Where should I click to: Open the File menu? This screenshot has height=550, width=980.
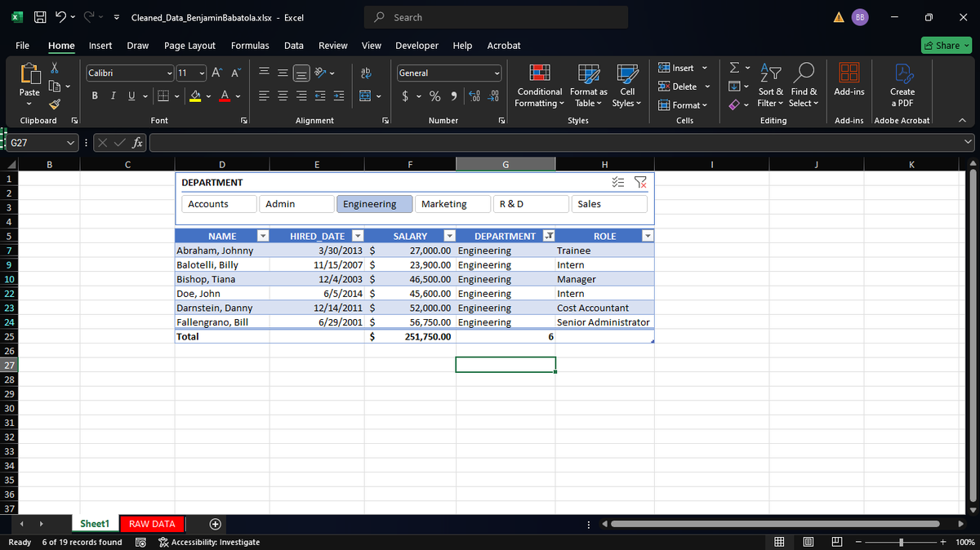(23, 46)
